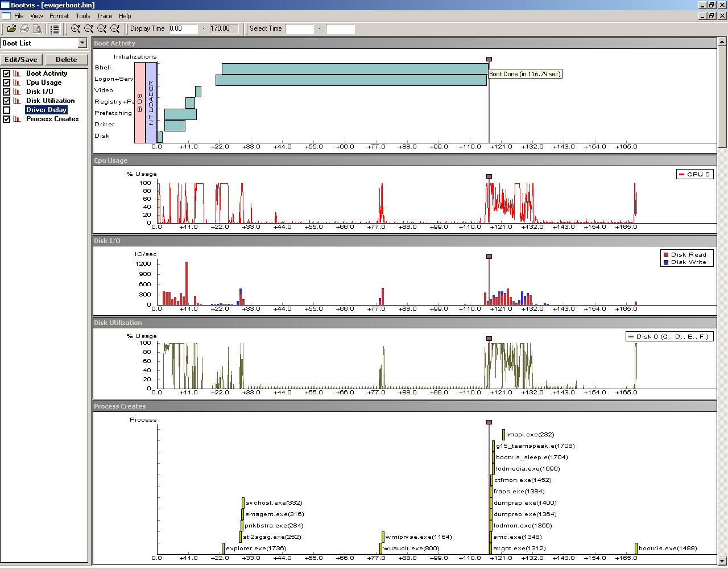Click the Edit/Save button
The image size is (728, 569).
click(x=21, y=60)
